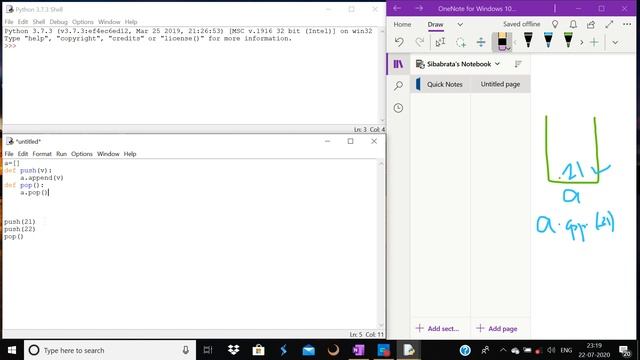Open Window menu in untitled editor window
This screenshot has height=360, width=640.
tap(108, 154)
